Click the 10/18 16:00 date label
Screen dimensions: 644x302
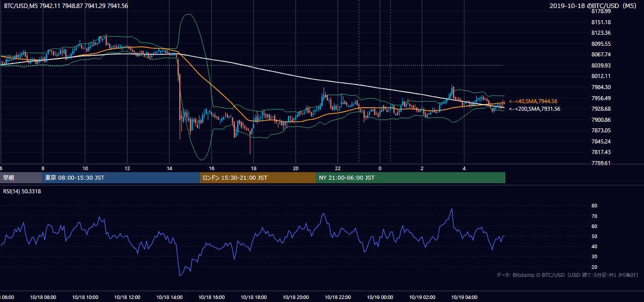point(212,297)
